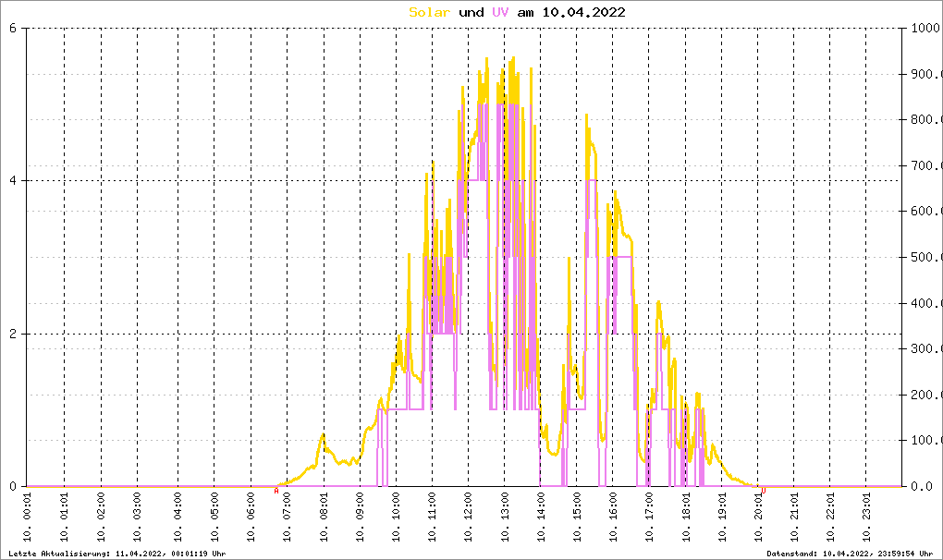The width and height of the screenshot is (943, 560).
Task: Click the right axis value '100.'
Action: tap(926, 441)
